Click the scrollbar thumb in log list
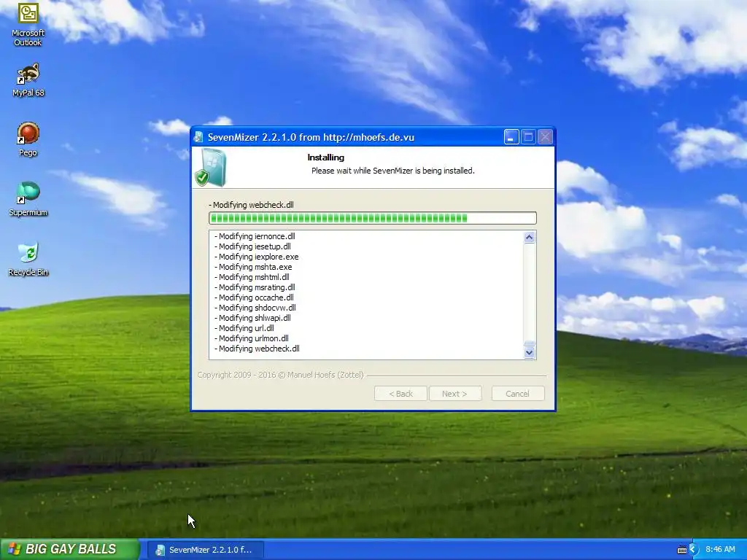The image size is (747, 560). 530,343
